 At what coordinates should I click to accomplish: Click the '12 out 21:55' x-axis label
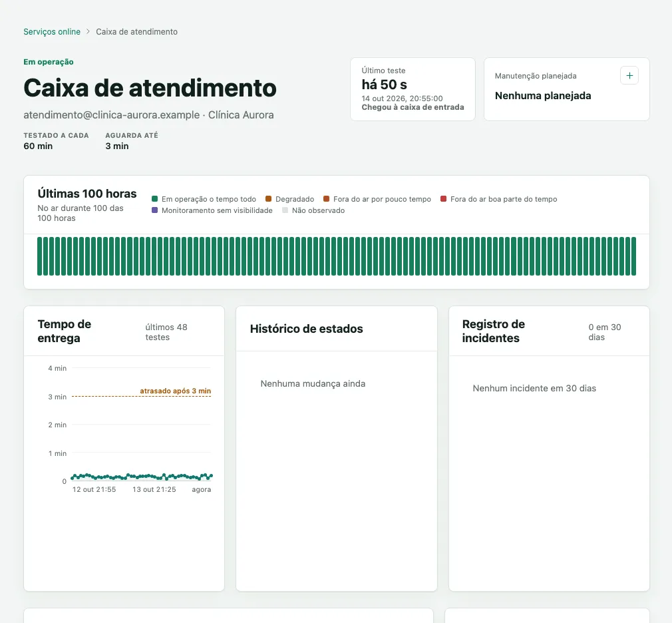click(94, 490)
